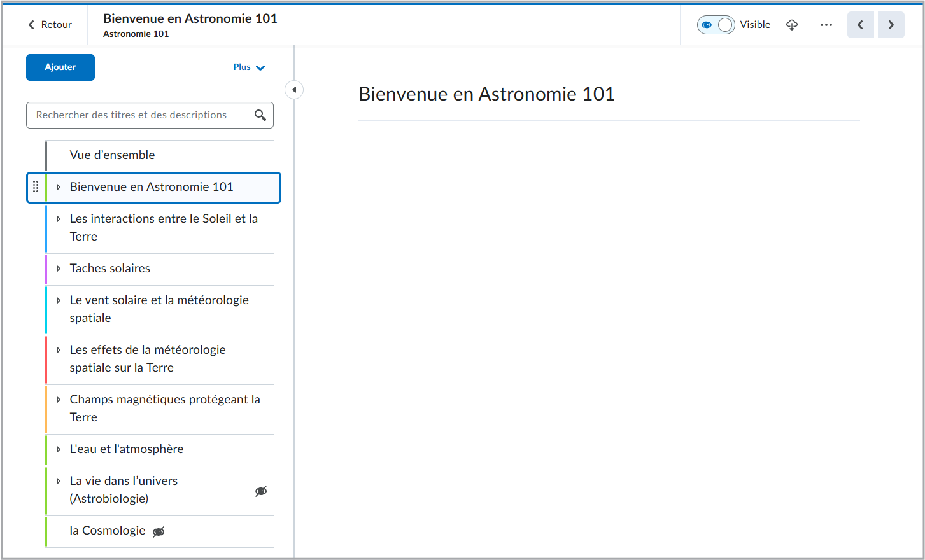Click the main heading Bienvenue en Astronomie 101

(487, 94)
